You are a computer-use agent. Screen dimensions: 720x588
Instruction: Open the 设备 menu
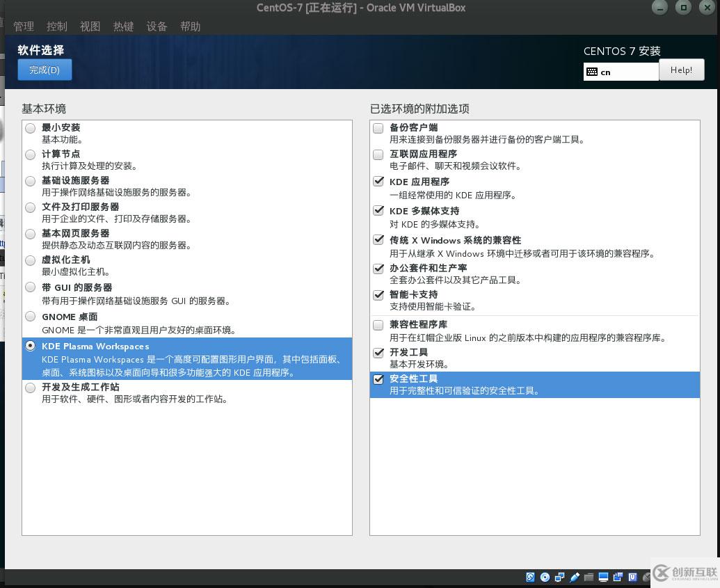click(157, 26)
